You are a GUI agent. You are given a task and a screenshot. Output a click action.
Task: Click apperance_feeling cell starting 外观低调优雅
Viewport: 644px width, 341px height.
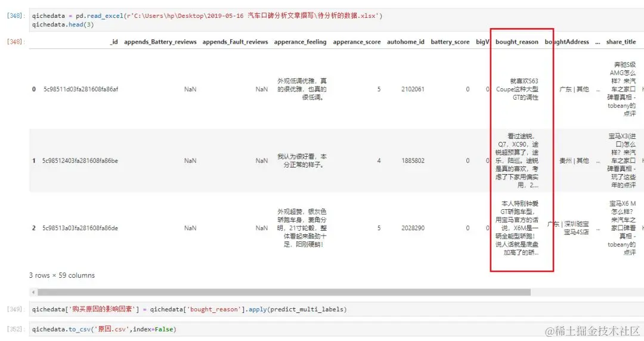[x=302, y=89]
